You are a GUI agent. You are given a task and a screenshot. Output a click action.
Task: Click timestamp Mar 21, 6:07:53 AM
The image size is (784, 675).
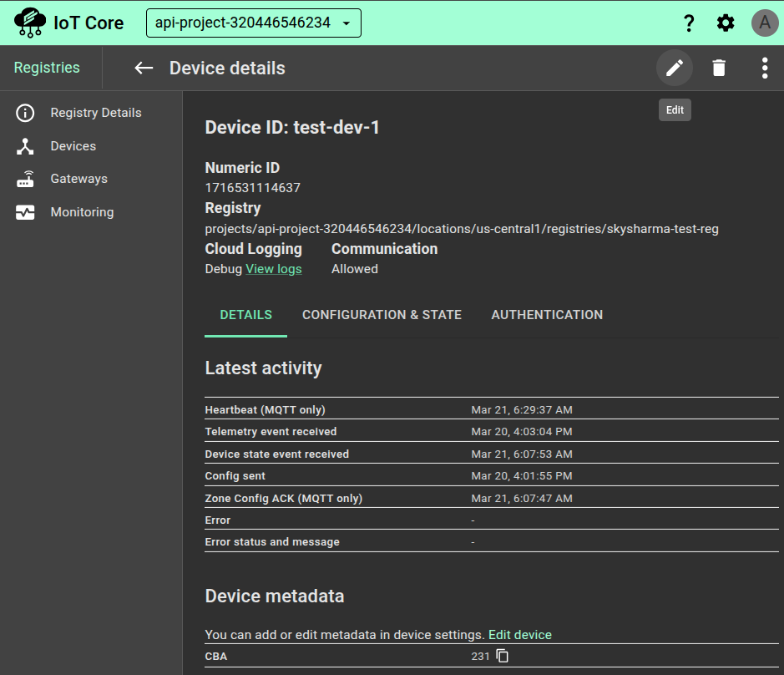click(x=522, y=454)
